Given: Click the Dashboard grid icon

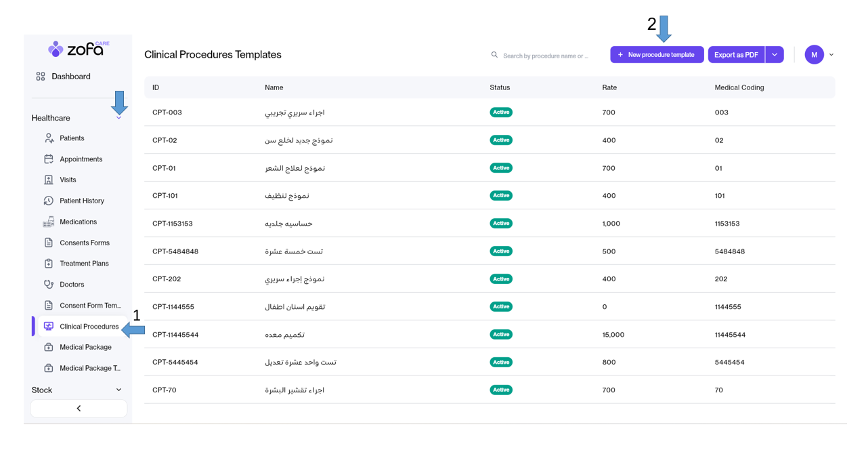Looking at the screenshot, I should 41,77.
